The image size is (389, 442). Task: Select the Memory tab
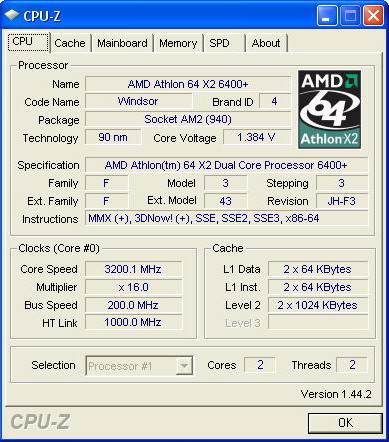[x=178, y=43]
